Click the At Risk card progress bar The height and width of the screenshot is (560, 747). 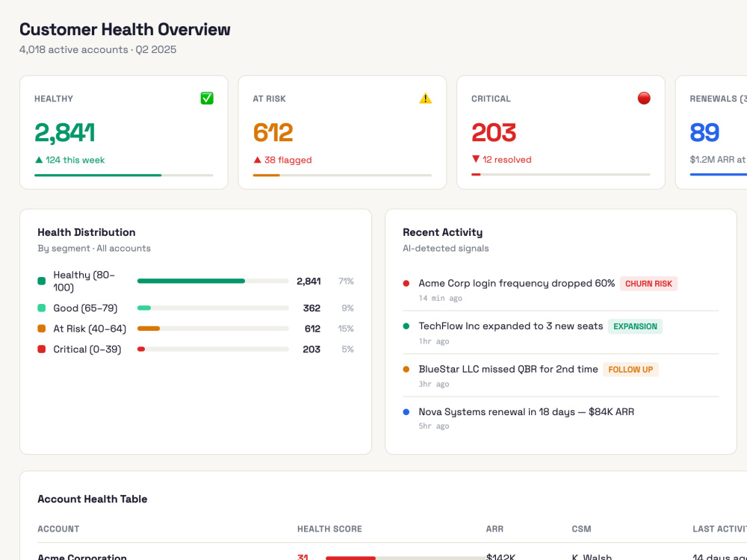342,175
